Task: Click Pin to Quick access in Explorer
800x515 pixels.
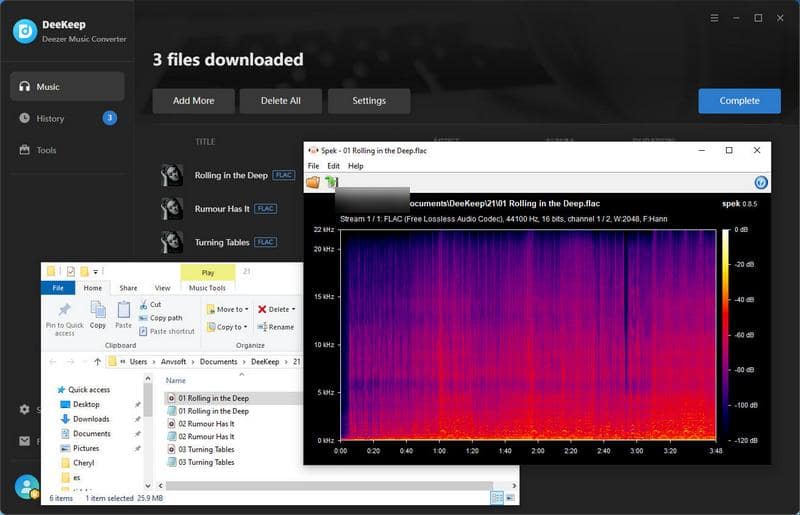Action: [65, 320]
